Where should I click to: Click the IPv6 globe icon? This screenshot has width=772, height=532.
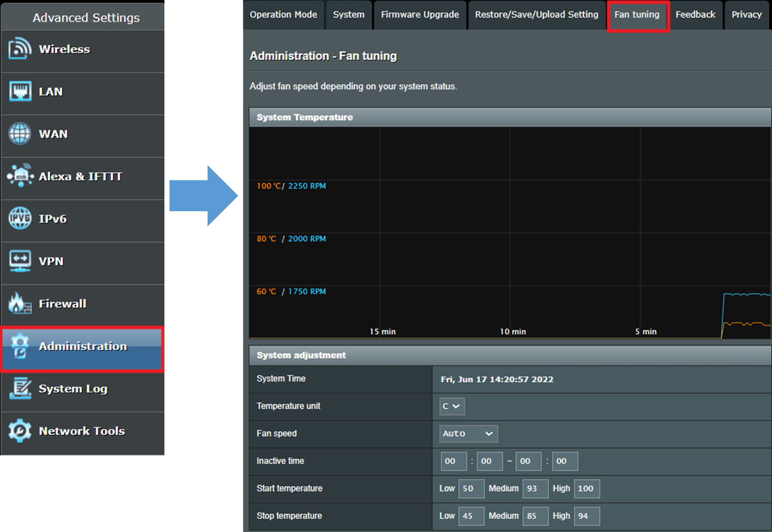click(x=20, y=219)
